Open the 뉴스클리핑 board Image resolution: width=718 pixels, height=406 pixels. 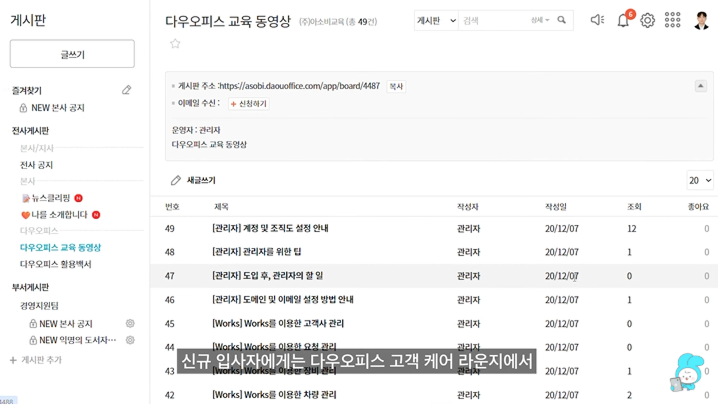point(50,198)
